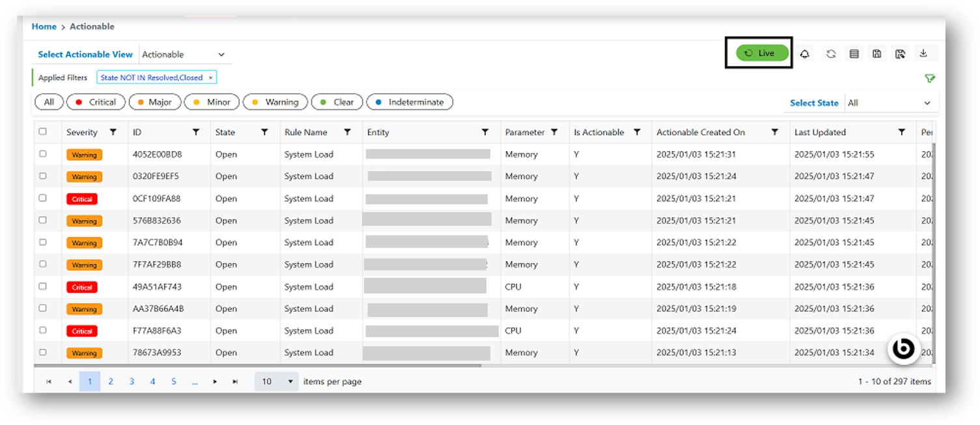Image resolution: width=980 pixels, height=425 pixels.
Task: Open the Select State dropdown
Action: (x=890, y=103)
